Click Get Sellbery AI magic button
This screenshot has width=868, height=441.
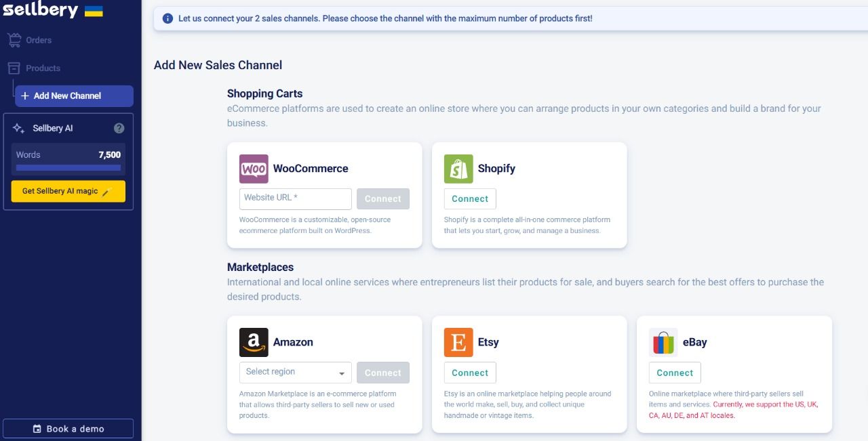68,191
